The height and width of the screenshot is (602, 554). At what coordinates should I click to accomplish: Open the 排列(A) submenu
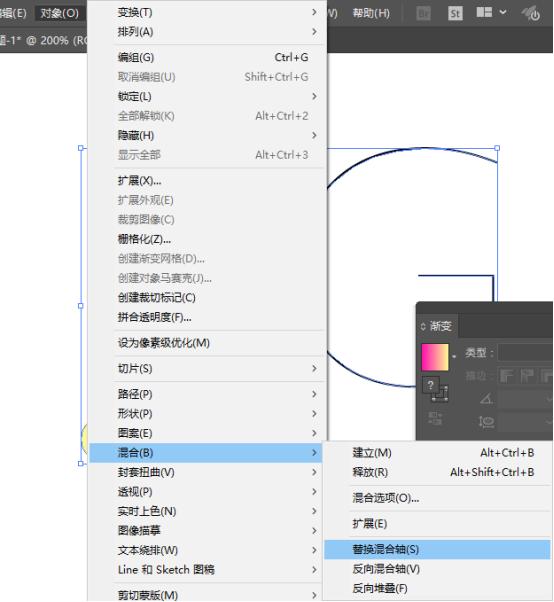[x=208, y=32]
